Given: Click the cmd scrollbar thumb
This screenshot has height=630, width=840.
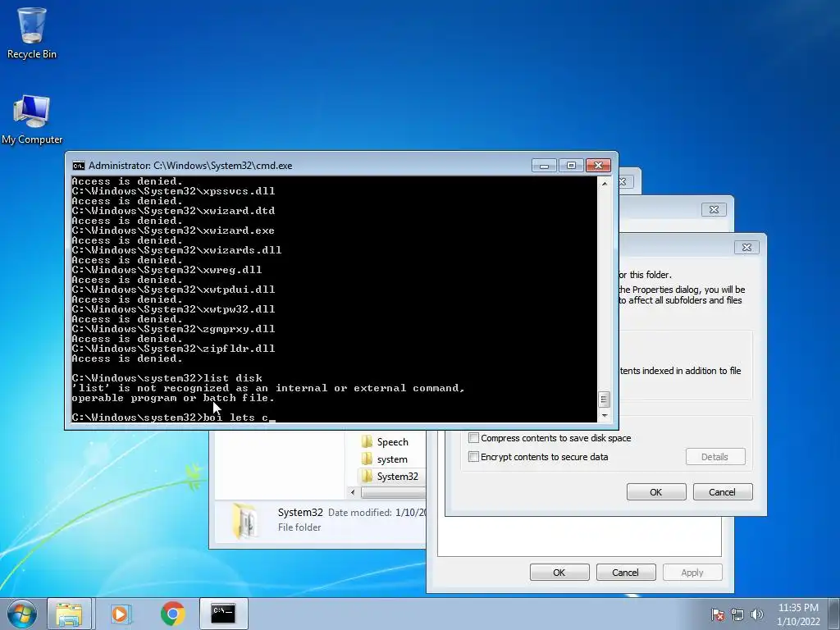Looking at the screenshot, I should (604, 399).
